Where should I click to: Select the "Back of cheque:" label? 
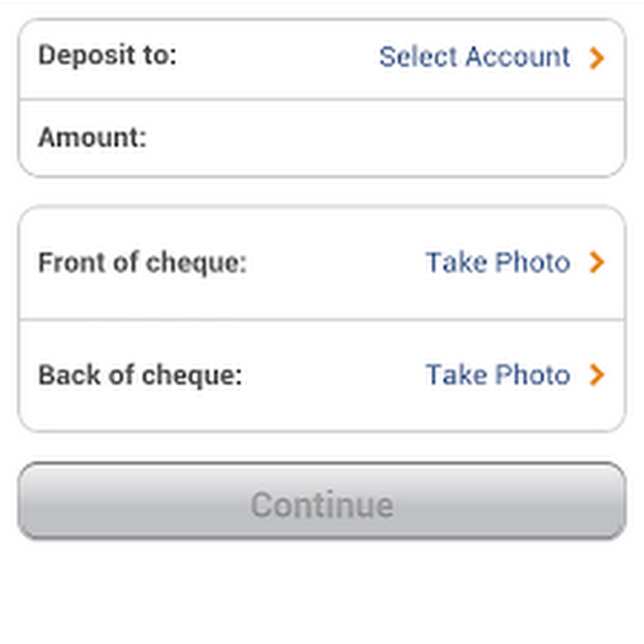[140, 375]
